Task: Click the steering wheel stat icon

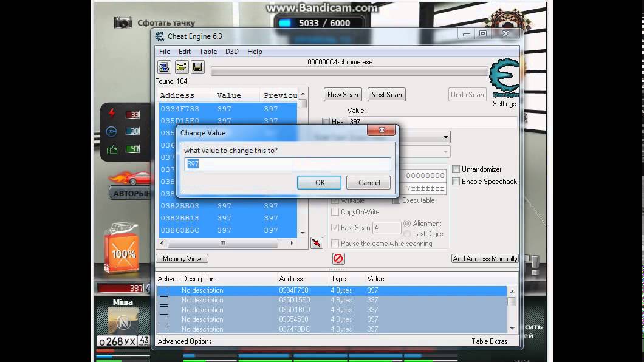Action: click(111, 131)
